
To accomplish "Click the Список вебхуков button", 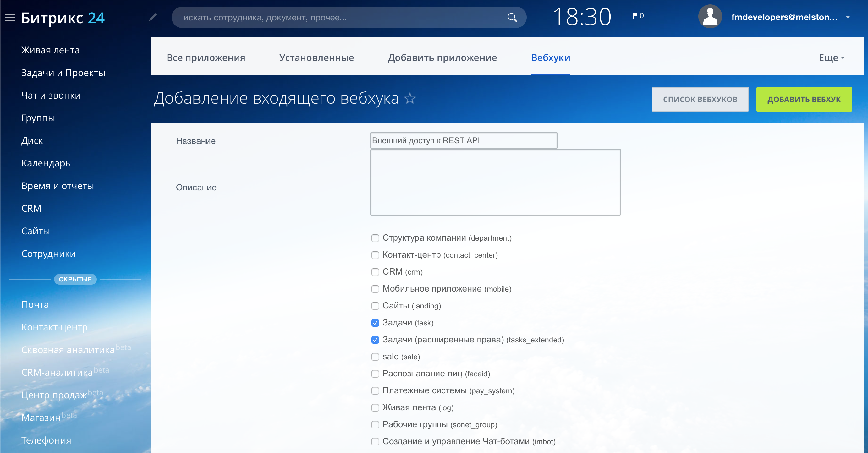I will [700, 99].
